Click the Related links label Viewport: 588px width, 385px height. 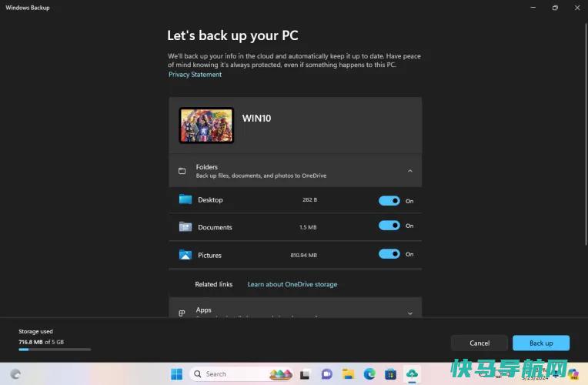pyautogui.click(x=214, y=284)
